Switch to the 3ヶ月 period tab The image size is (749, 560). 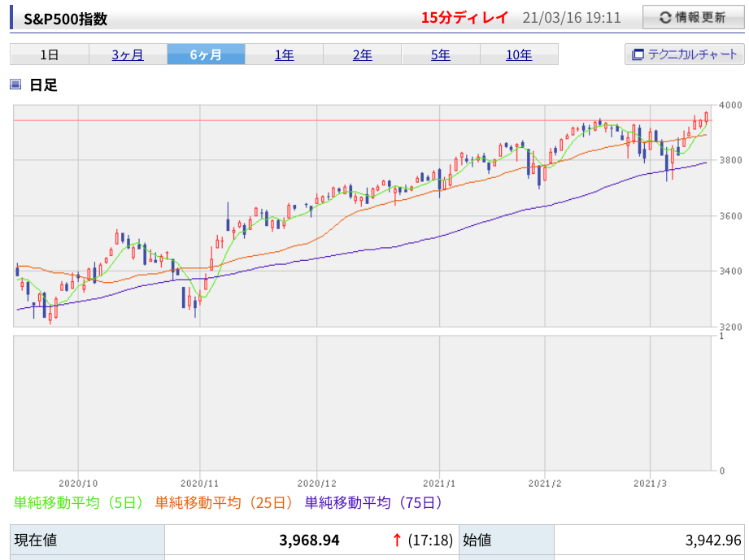pyautogui.click(x=128, y=54)
